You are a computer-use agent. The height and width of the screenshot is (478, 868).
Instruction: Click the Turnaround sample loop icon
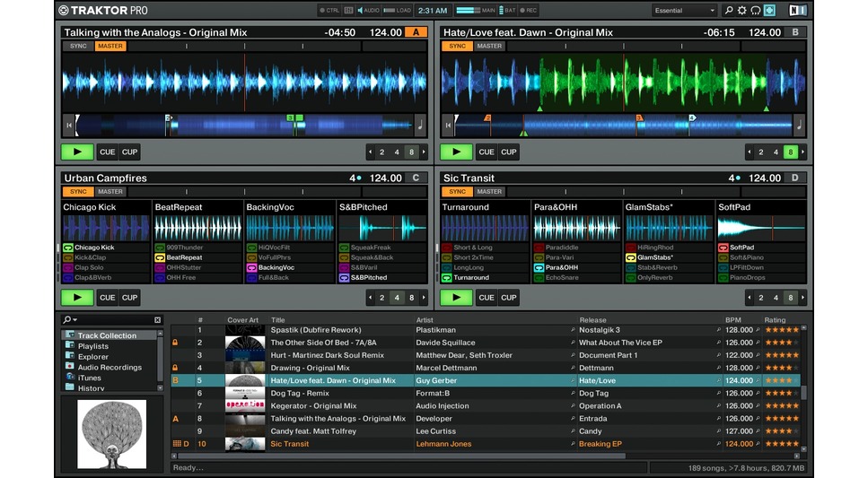[x=447, y=277]
